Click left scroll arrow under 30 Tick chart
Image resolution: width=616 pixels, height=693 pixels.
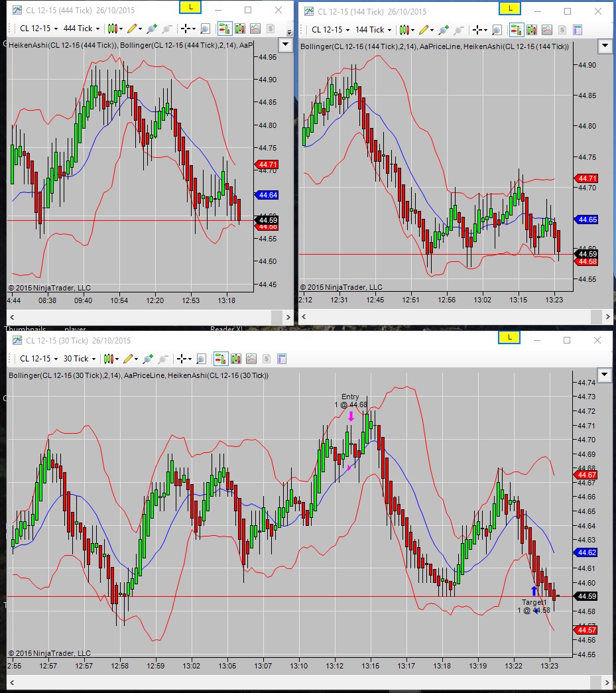12,683
